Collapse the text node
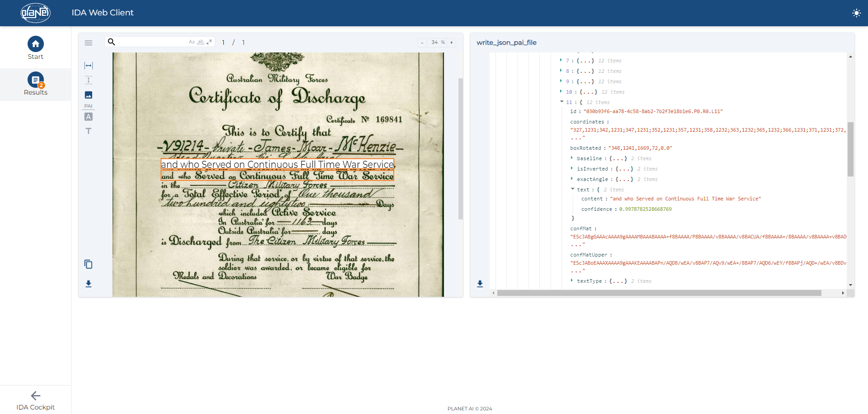868x414 pixels. pos(572,189)
